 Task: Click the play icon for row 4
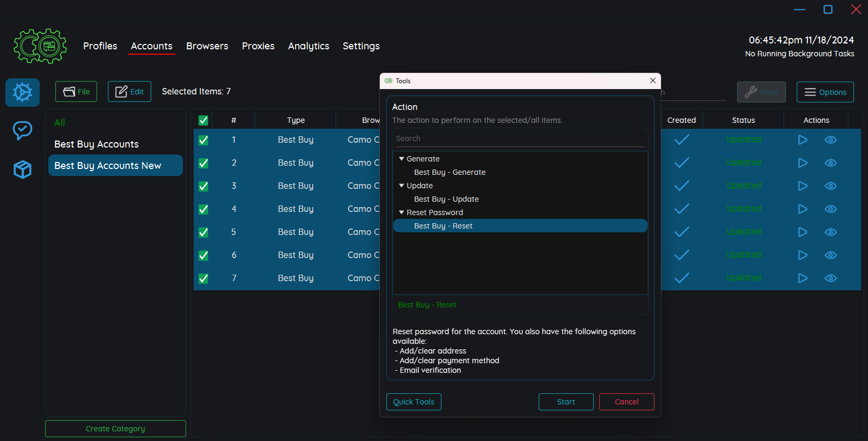coord(803,209)
